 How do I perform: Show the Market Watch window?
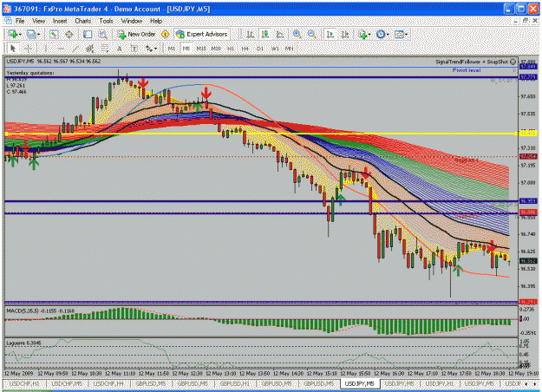53,34
